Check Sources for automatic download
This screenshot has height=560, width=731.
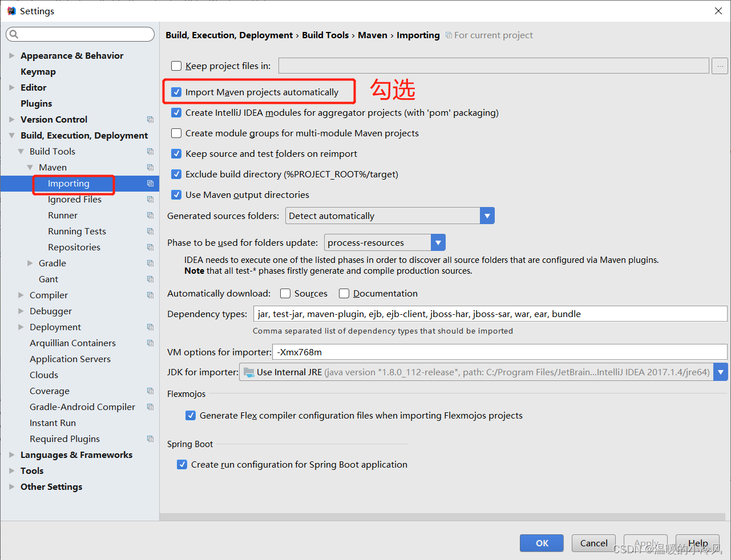[x=285, y=294]
